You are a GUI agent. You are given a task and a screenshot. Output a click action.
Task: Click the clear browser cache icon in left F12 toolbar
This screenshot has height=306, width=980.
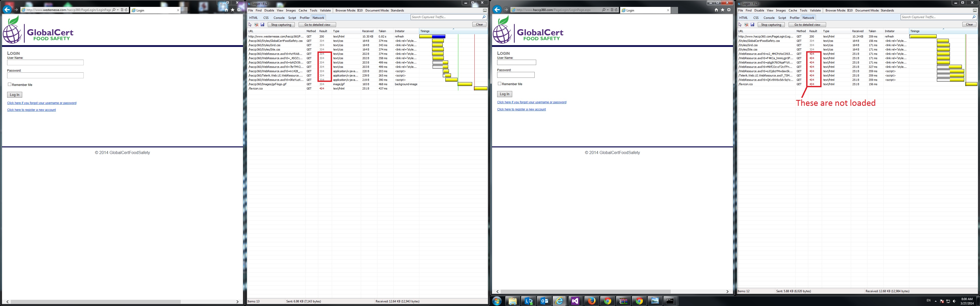(256, 25)
